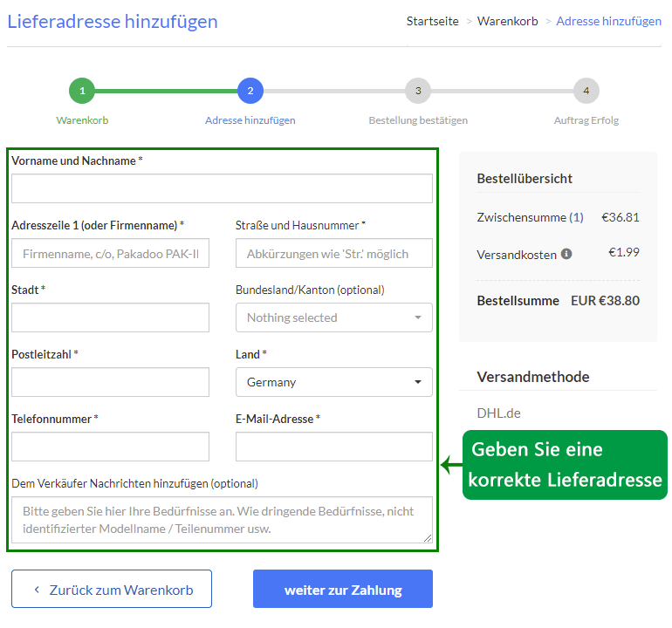The height and width of the screenshot is (628, 672).
Task: Click the weiter zur Zahlung button
Action: coord(343,590)
